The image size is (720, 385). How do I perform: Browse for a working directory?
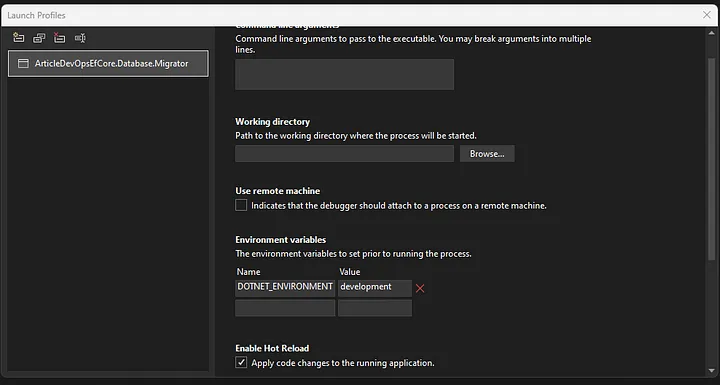[487, 153]
